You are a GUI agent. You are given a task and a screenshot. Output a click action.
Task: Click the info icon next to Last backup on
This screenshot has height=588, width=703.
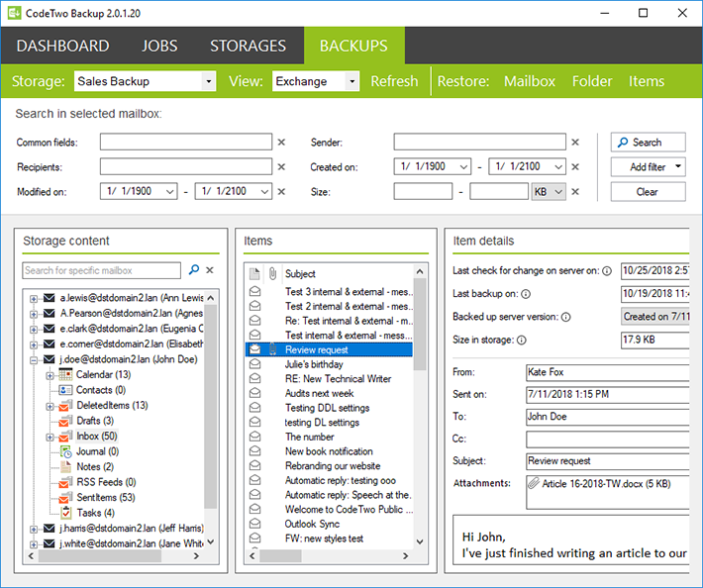pos(526,294)
